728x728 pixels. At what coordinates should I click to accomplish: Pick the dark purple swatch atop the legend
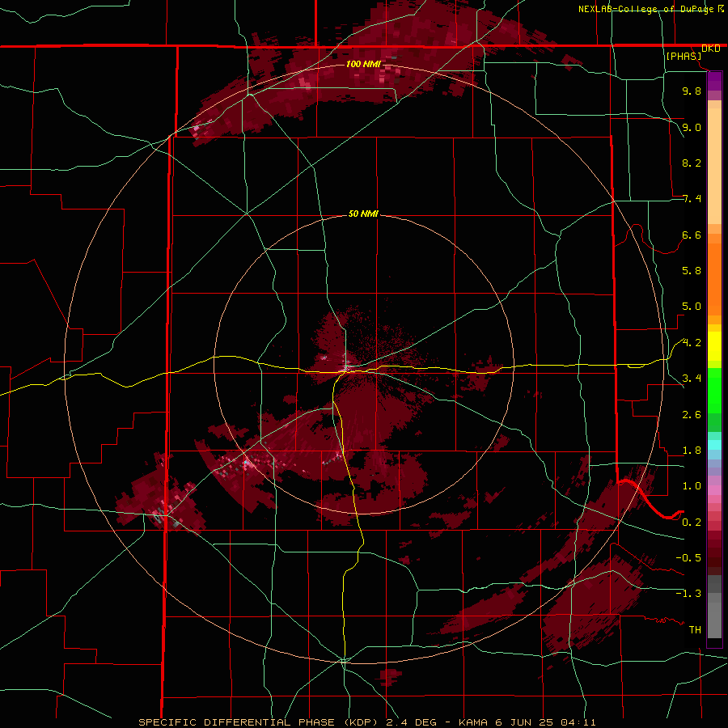(714, 81)
